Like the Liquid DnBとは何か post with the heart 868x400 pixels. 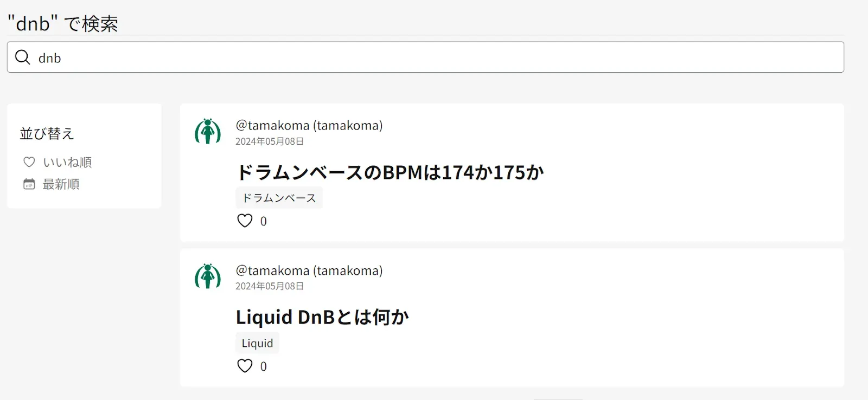click(245, 366)
